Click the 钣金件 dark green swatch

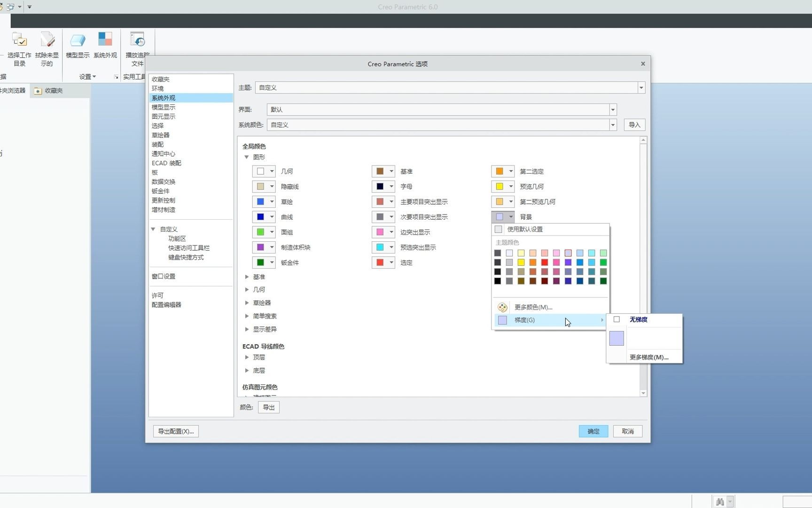pyautogui.click(x=260, y=262)
